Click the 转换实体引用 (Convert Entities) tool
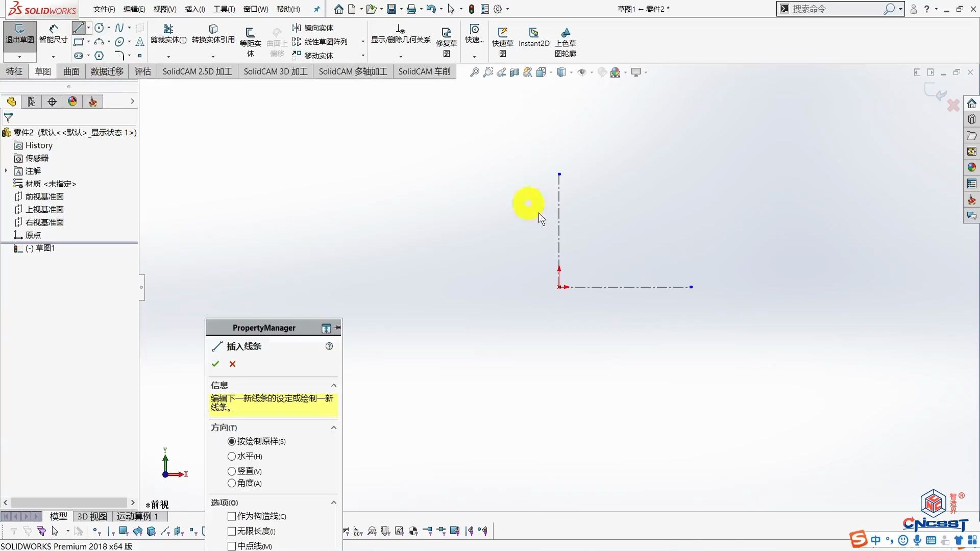 (213, 36)
